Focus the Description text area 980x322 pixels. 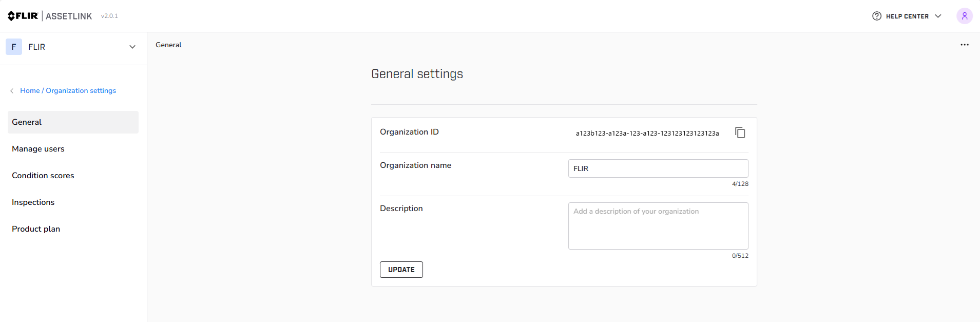[x=658, y=226]
